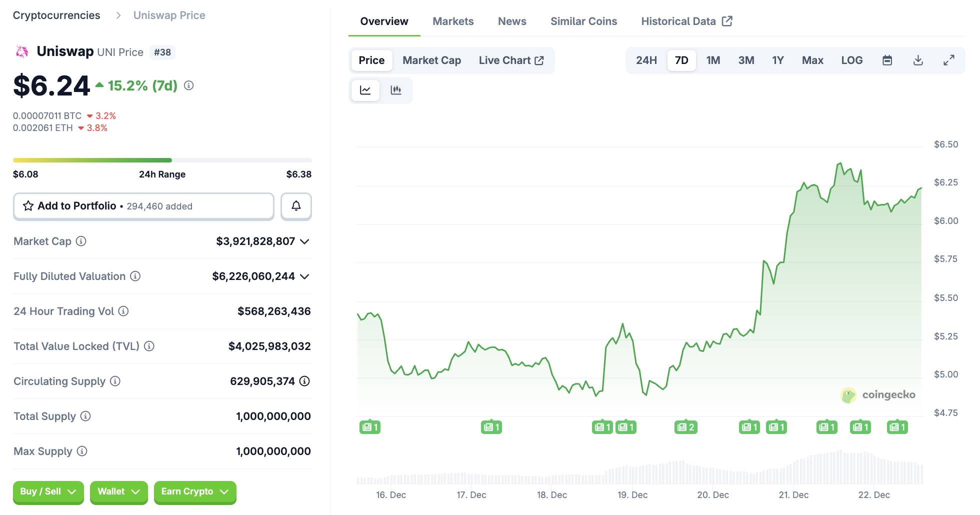Click the Total Value Locked info icon
This screenshot has width=980, height=515.
pos(149,346)
